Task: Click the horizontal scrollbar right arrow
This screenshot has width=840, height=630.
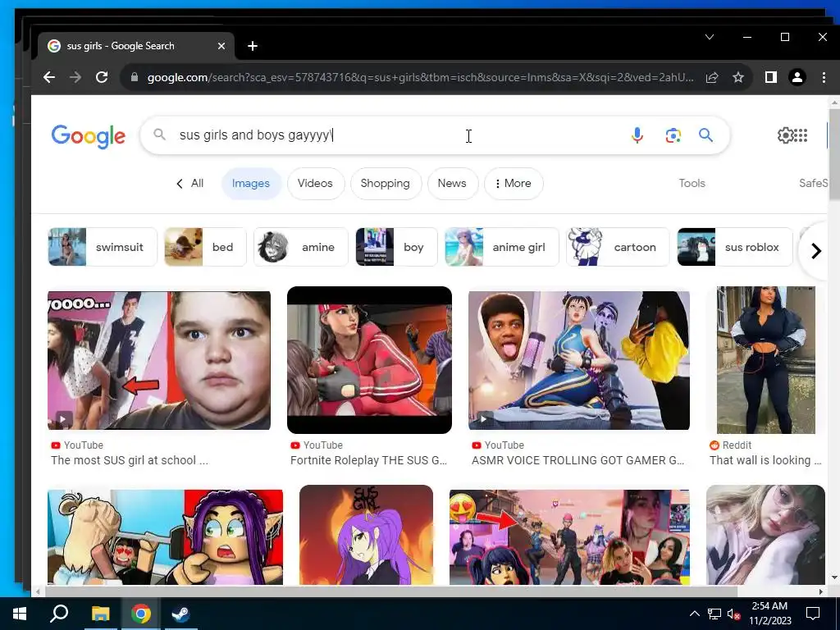Action: click(x=820, y=591)
